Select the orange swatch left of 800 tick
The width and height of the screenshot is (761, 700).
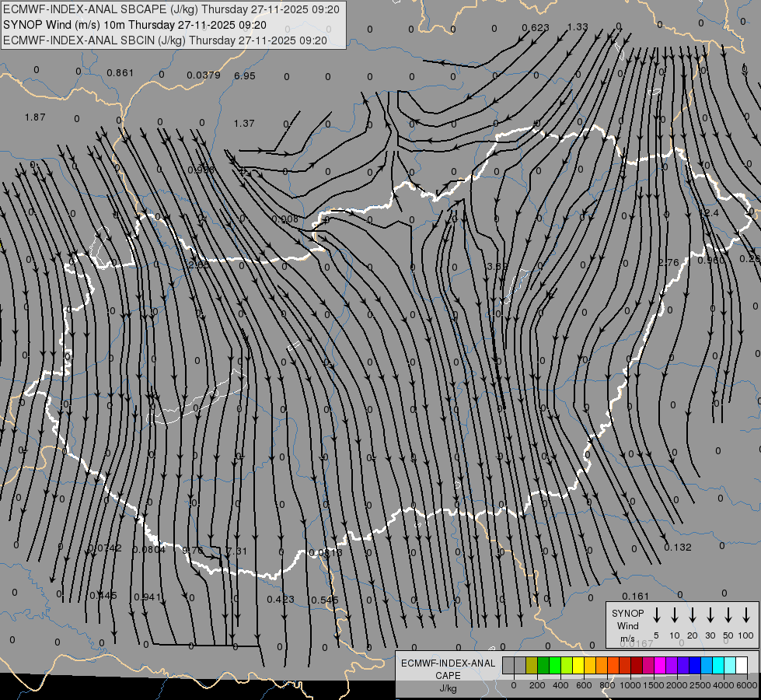click(602, 666)
